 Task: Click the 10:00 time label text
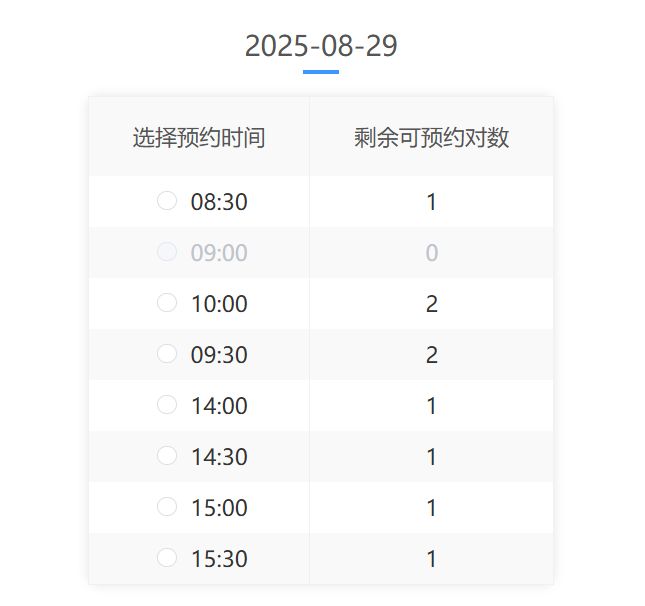pos(219,304)
